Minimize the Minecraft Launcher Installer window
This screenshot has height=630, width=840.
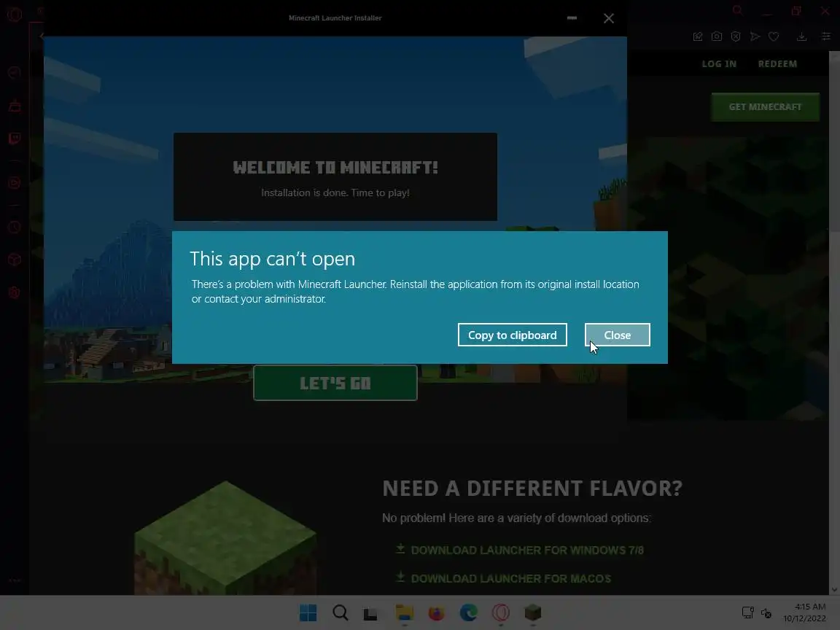click(x=572, y=18)
